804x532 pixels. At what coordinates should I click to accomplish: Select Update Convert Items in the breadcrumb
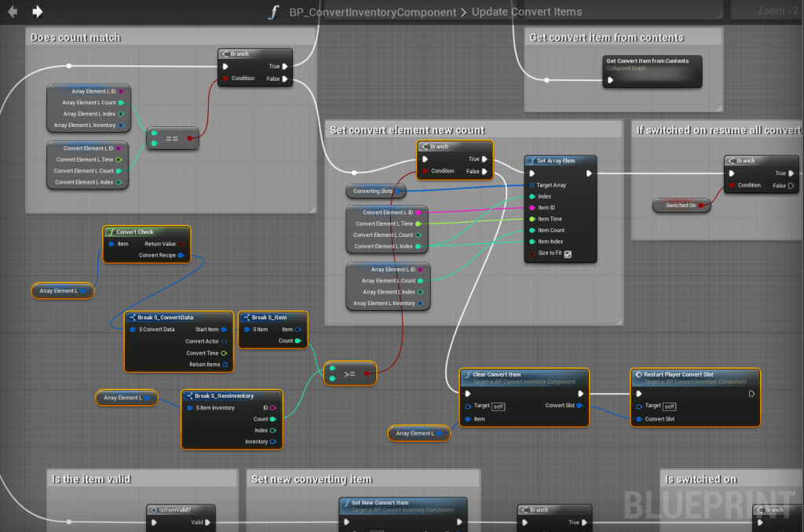(527, 12)
